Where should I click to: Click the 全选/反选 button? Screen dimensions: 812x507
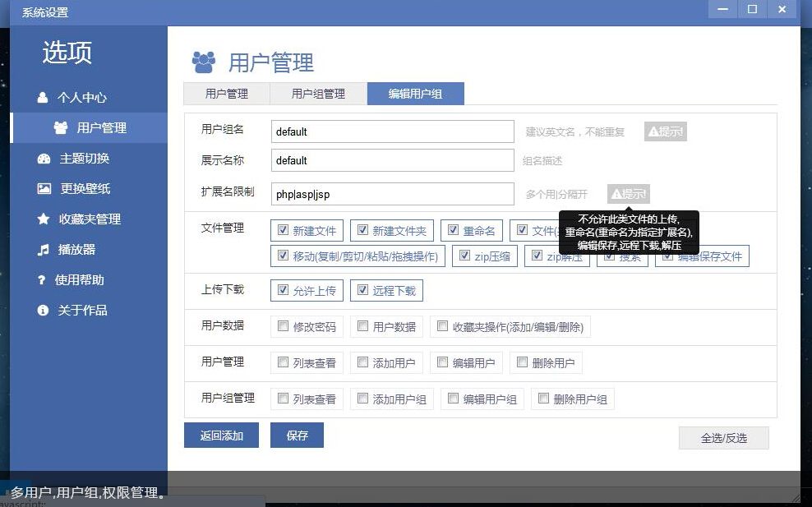pos(723,438)
